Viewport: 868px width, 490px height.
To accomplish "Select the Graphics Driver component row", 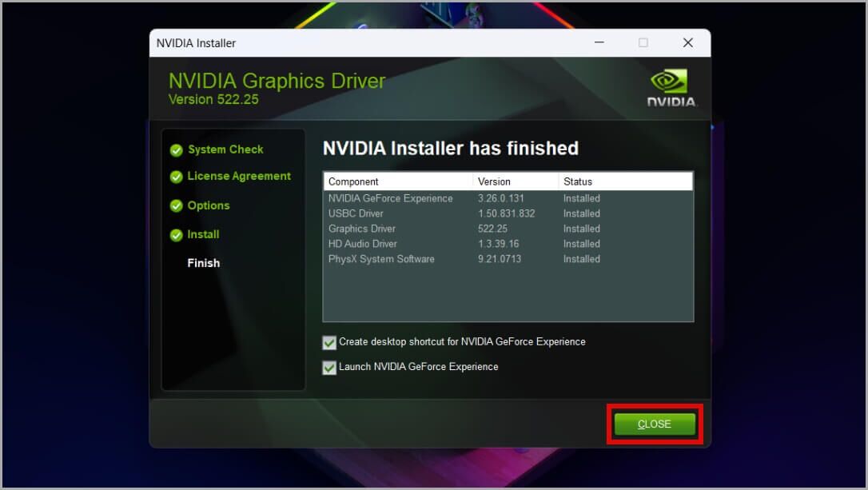I will pyautogui.click(x=508, y=229).
